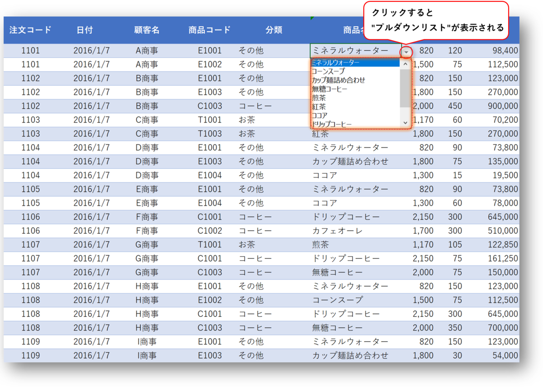Viewport: 543px width, 392px height.
Task: Click the 日付 column header
Action: coord(84,30)
